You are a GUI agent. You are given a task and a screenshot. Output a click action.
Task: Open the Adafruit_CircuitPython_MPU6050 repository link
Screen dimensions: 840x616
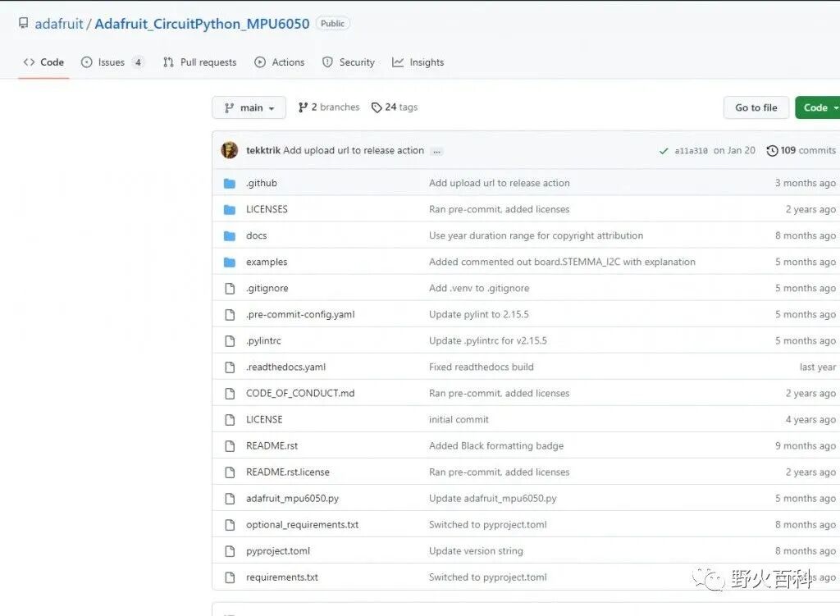pos(202,24)
